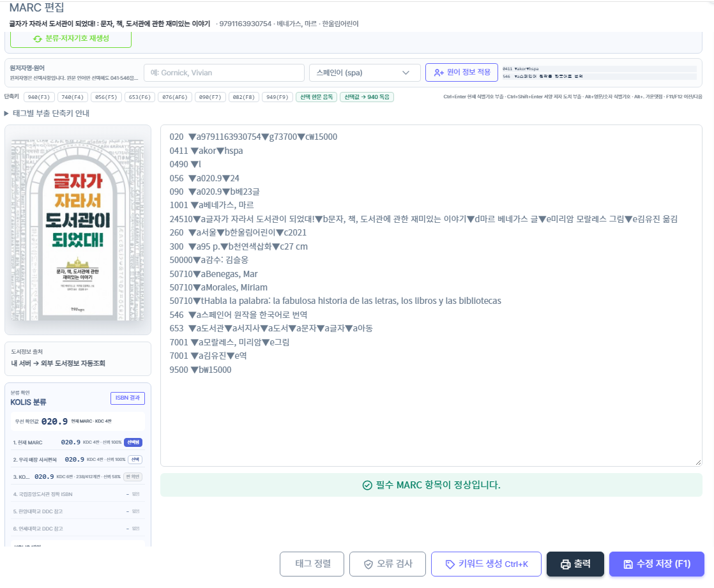Click the 5. 한양대학교 DDC 참고 row
This screenshot has height=588, width=714.
click(x=77, y=511)
